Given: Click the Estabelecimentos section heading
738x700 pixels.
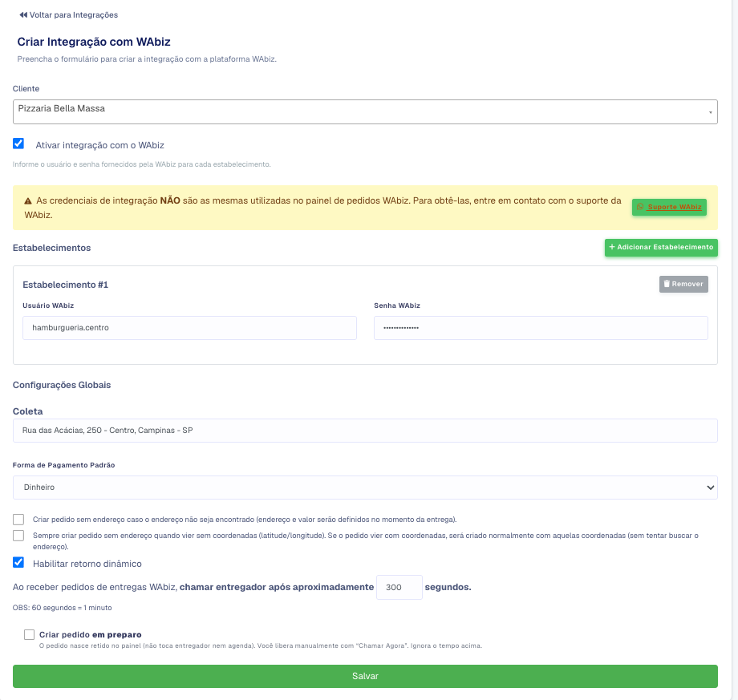Looking at the screenshot, I should [x=52, y=248].
